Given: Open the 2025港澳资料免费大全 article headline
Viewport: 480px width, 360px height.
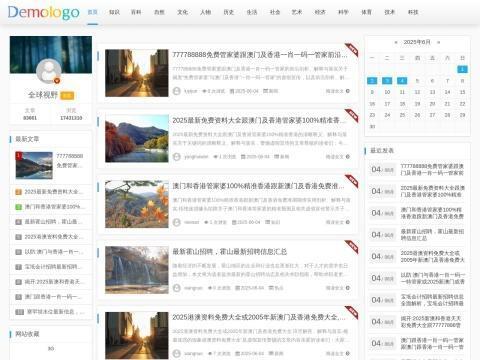Looking at the screenshot, I should (259, 317).
